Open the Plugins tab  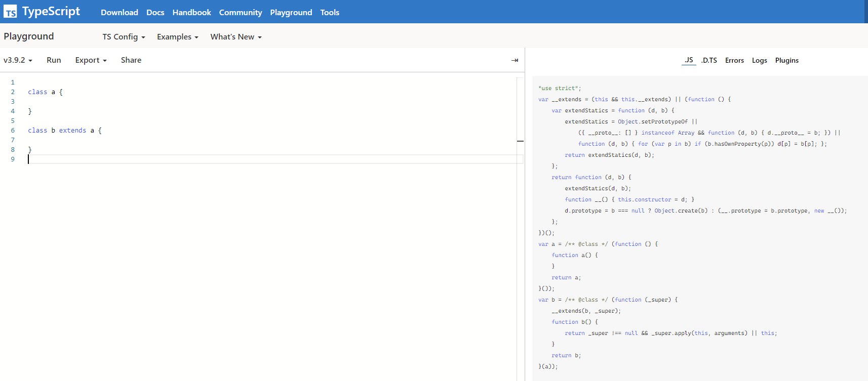tap(786, 60)
